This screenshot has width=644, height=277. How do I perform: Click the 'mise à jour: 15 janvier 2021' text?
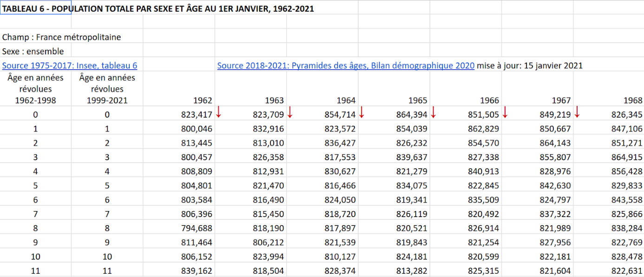click(530, 66)
